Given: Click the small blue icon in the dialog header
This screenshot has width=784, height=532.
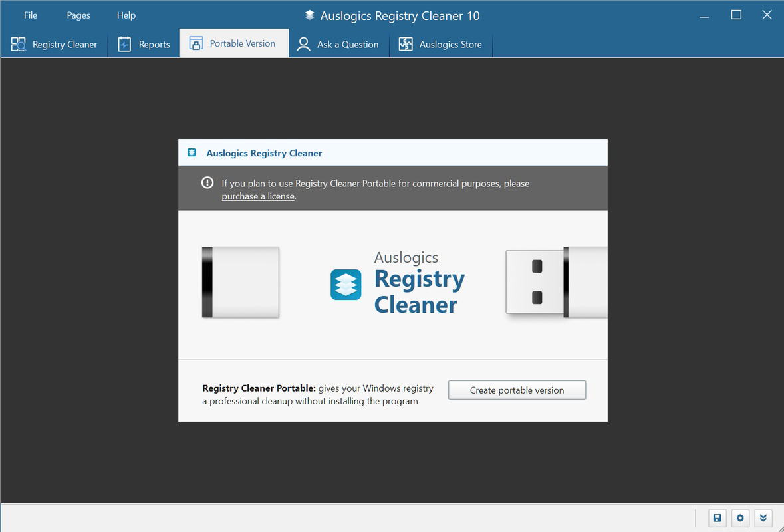Looking at the screenshot, I should tap(192, 152).
